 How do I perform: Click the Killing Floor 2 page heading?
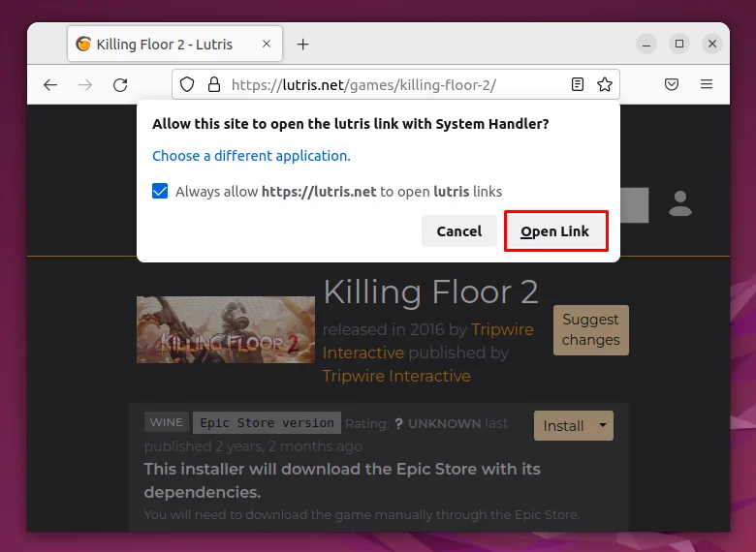click(x=430, y=291)
